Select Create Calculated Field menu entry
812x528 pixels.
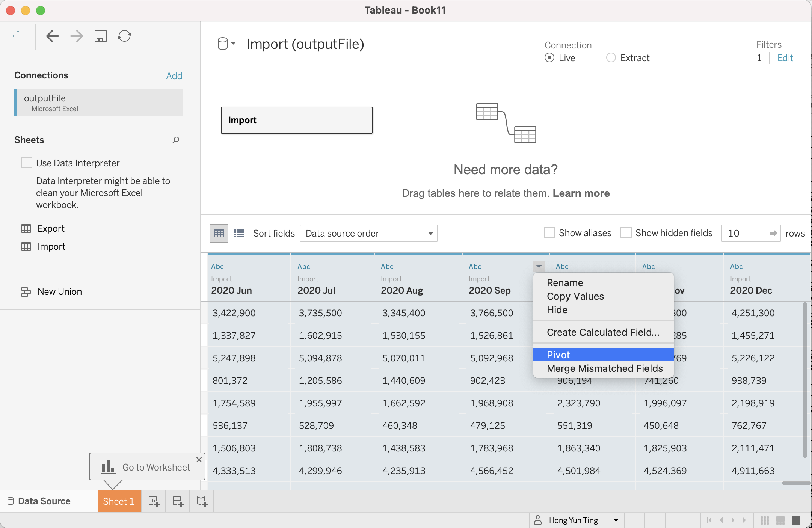pos(603,332)
